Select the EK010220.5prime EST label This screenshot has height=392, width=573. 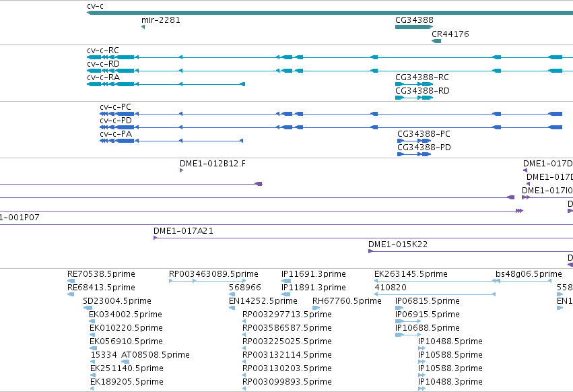tap(126, 328)
